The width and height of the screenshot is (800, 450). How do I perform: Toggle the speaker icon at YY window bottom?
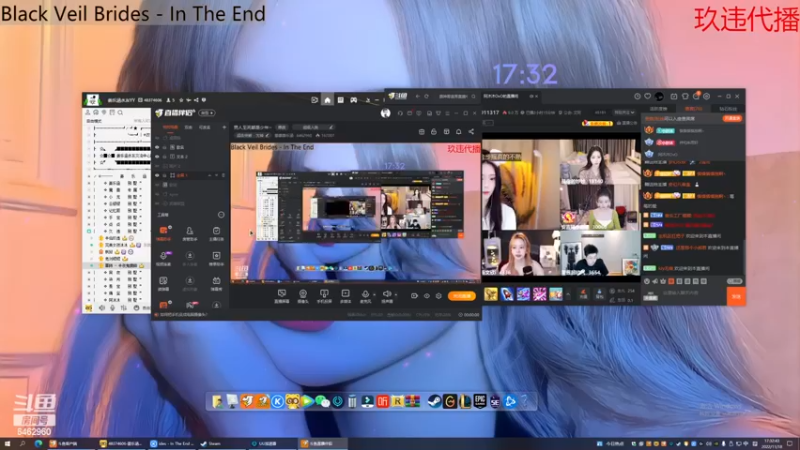(101, 308)
